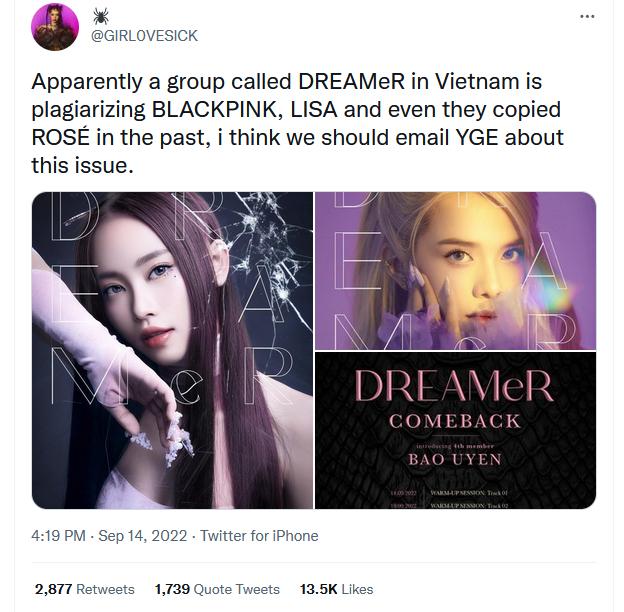
Task: View the blonde woman purple background photo
Action: 455,271
